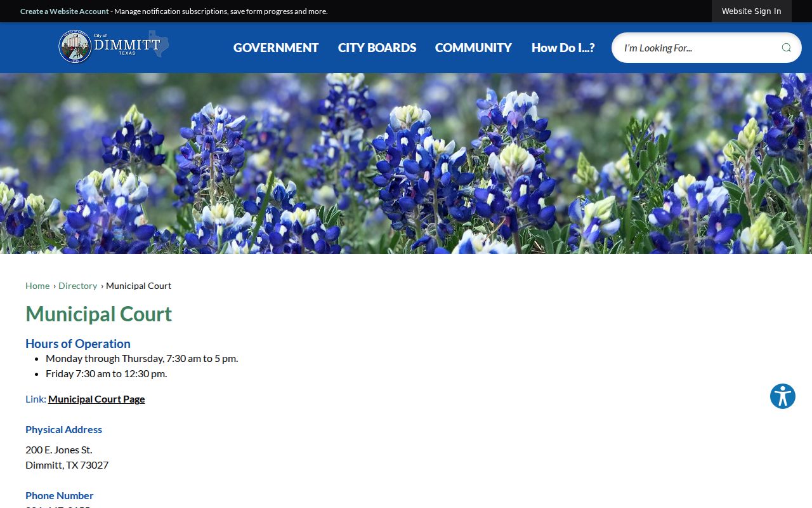The image size is (812, 508).
Task: Open the Municipal Court Page link
Action: point(96,399)
